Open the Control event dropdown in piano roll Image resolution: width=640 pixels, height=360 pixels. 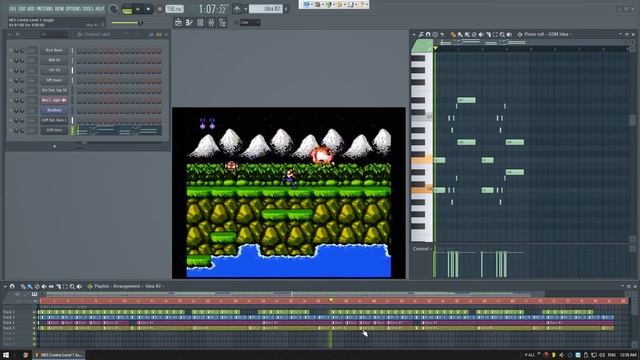click(422, 249)
